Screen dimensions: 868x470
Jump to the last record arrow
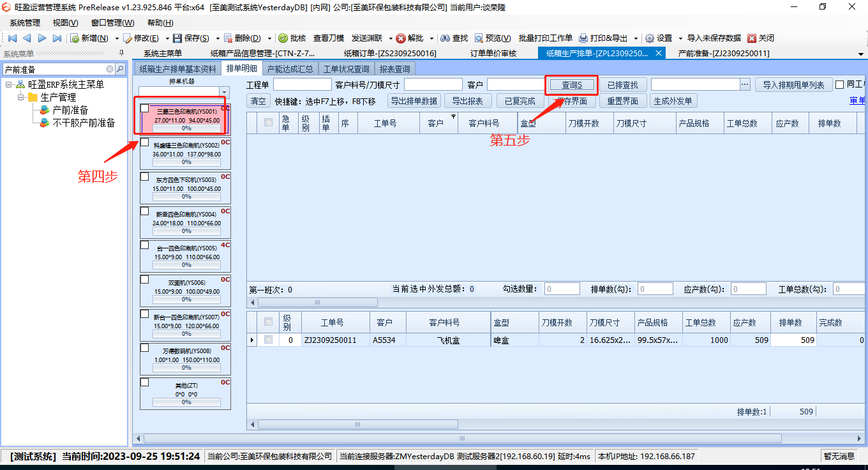tap(57, 38)
